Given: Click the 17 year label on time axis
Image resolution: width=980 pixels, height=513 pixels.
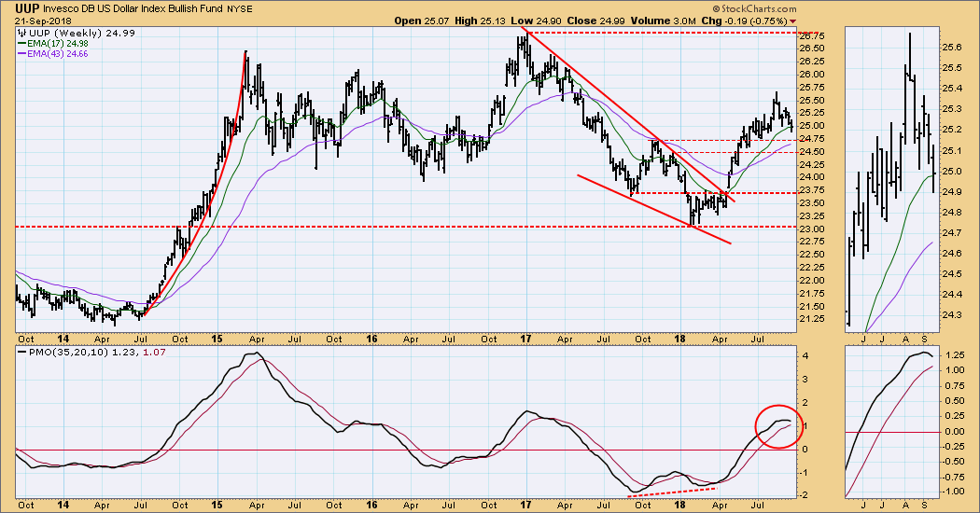Looking at the screenshot, I should (x=525, y=341).
